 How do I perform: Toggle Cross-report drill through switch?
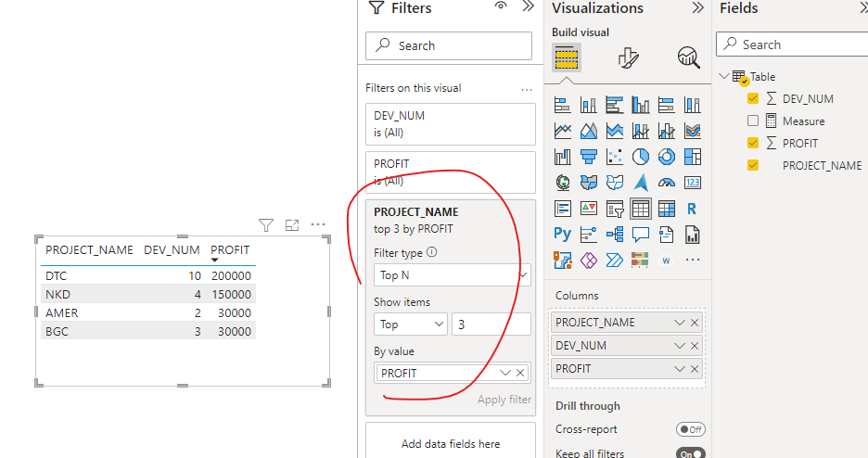[690, 429]
